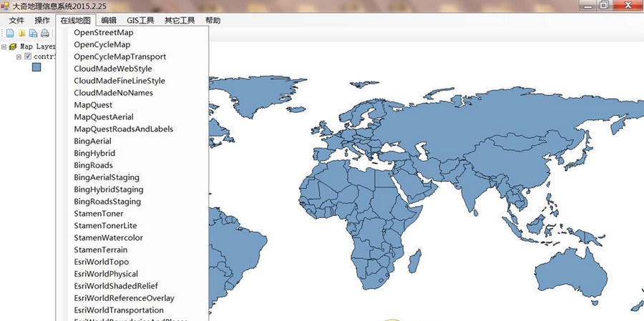Click the yellow Map Layers stack icon
This screenshot has width=644, height=321.
[x=13, y=46]
